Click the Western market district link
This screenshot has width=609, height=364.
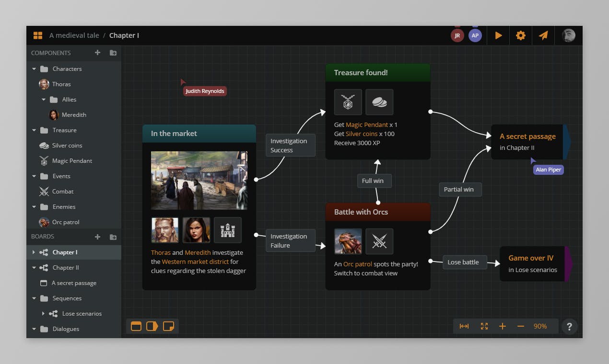[195, 262]
